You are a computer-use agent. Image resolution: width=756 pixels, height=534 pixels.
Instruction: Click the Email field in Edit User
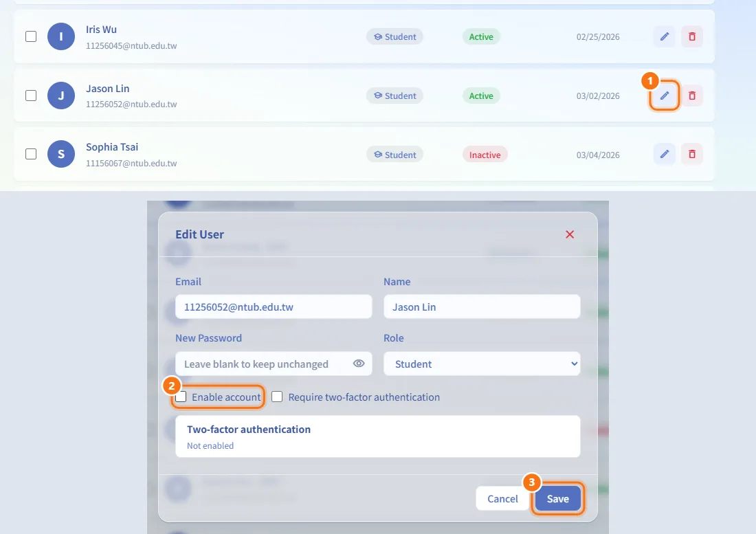[274, 307]
